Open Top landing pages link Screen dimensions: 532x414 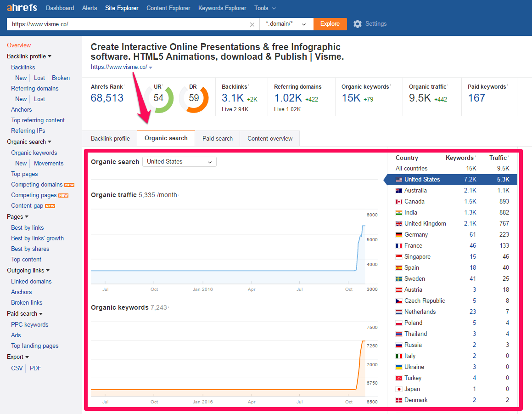[34, 346]
